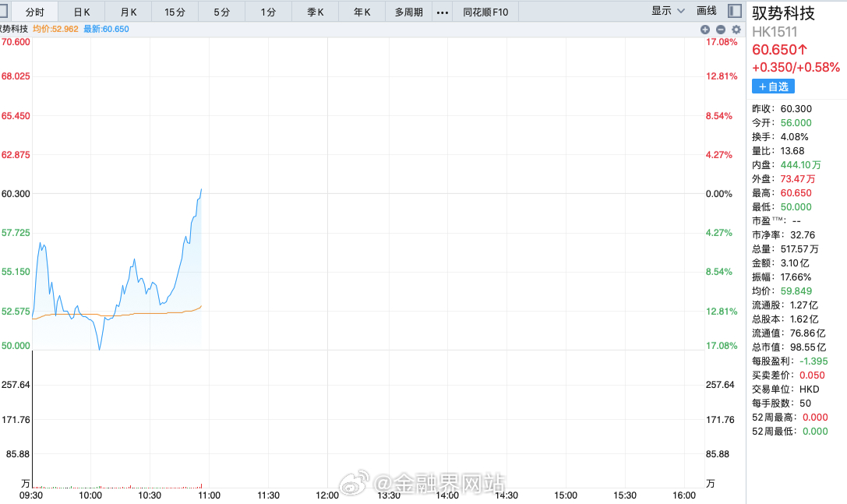Click the 流通股 1.27亿 row
This screenshot has height=504, width=847.
tap(785, 305)
